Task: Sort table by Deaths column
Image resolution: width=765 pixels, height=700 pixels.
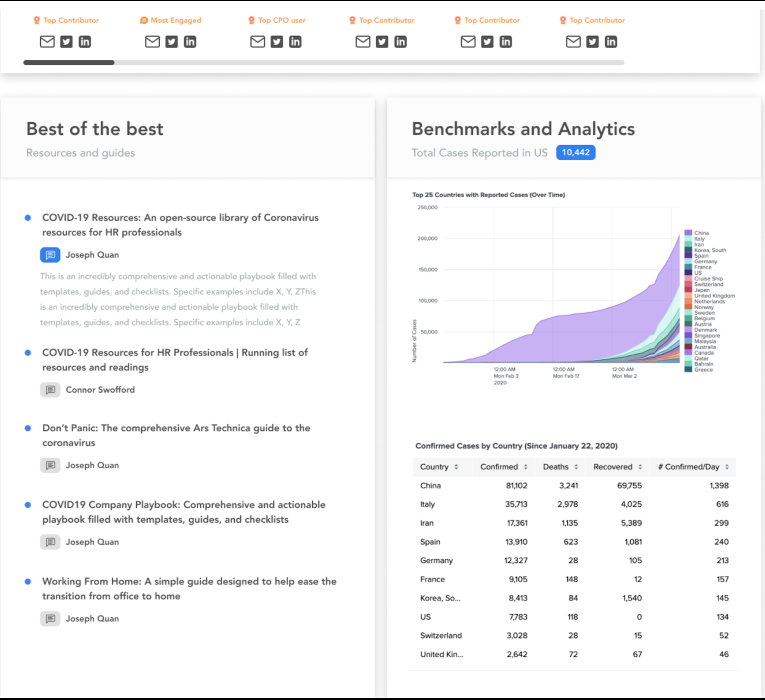Action: pyautogui.click(x=576, y=467)
